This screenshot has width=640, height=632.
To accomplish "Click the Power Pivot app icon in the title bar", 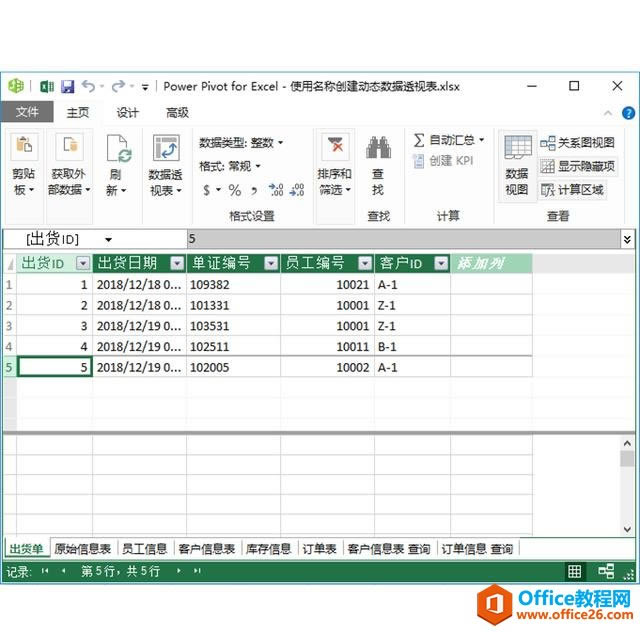I will [x=16, y=86].
